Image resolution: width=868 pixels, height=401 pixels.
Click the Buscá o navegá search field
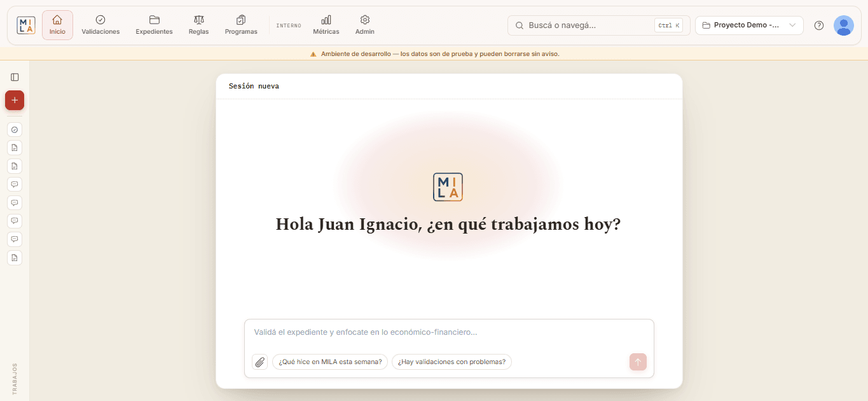pos(598,25)
